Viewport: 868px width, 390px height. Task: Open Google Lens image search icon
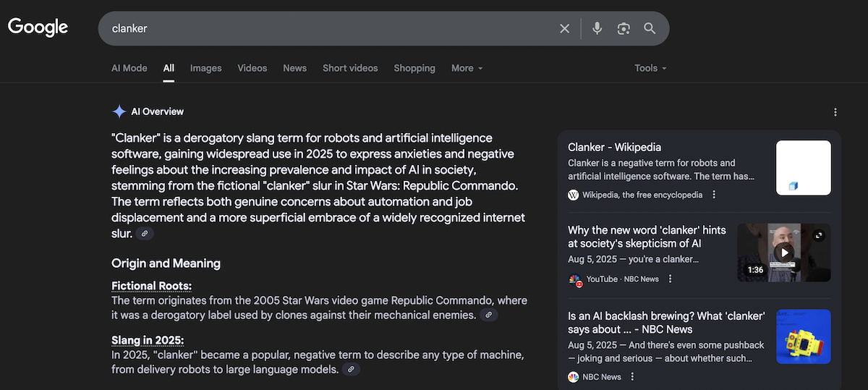tap(624, 28)
